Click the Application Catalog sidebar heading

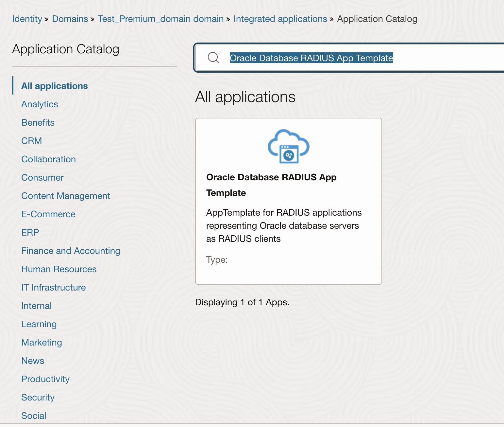(66, 49)
